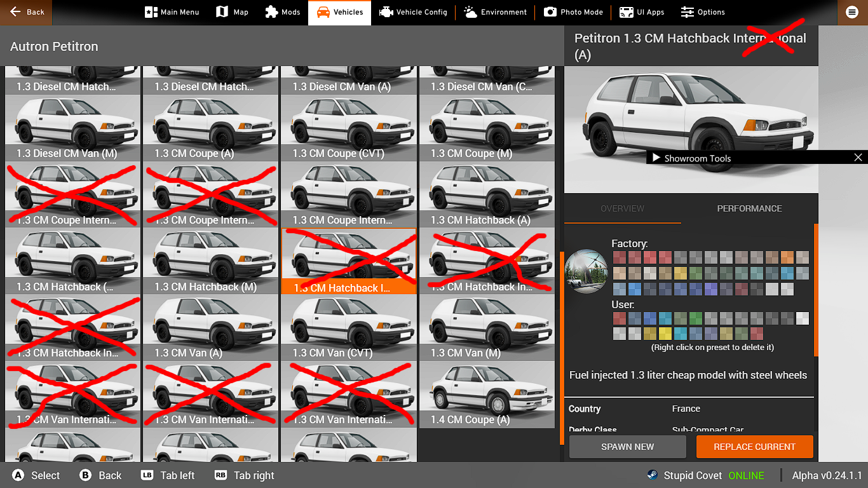The height and width of the screenshot is (488, 868).
Task: Open the hamburger menu in the top-right corner
Action: click(x=852, y=12)
